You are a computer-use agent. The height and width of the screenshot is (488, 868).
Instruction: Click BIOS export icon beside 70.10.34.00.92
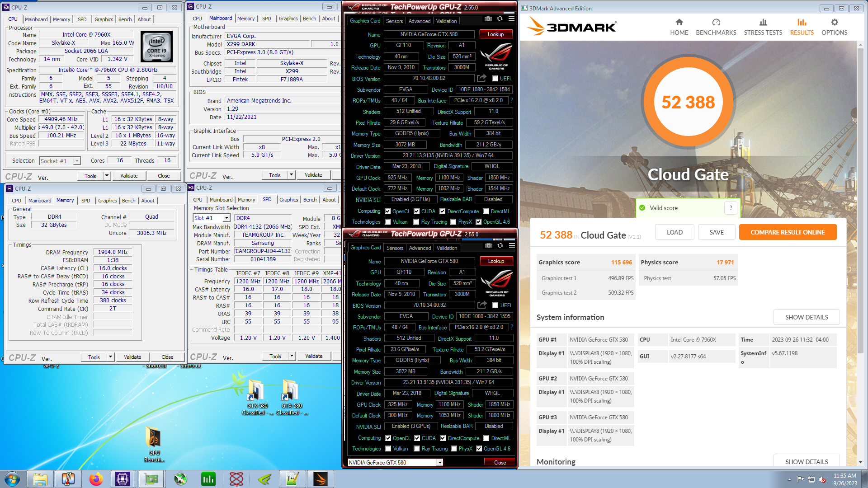pyautogui.click(x=482, y=305)
